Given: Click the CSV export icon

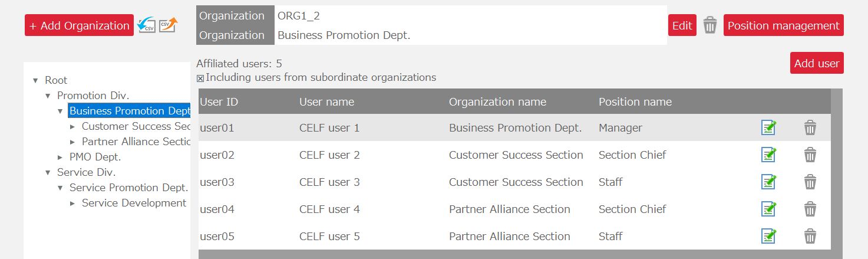Looking at the screenshot, I should pyautogui.click(x=168, y=25).
